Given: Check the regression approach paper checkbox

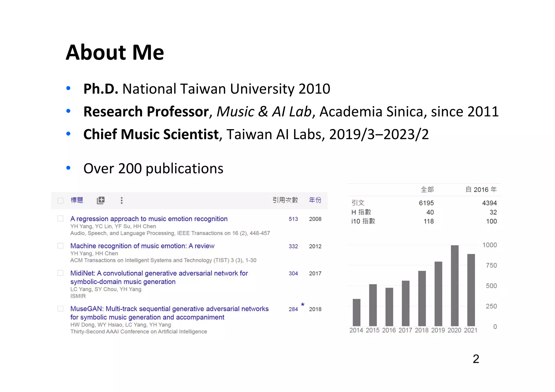Looking at the screenshot, I should click(60, 218).
